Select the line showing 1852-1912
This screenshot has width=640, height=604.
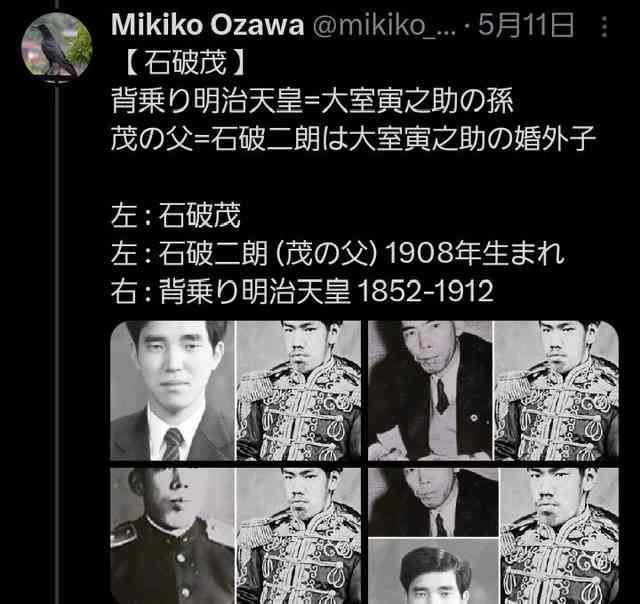click(x=302, y=291)
